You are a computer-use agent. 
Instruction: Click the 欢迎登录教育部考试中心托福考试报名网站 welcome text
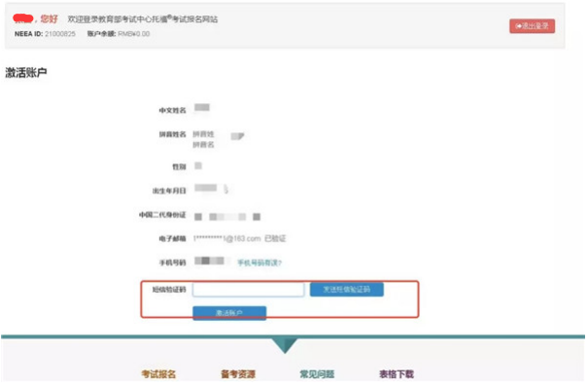[x=143, y=18]
